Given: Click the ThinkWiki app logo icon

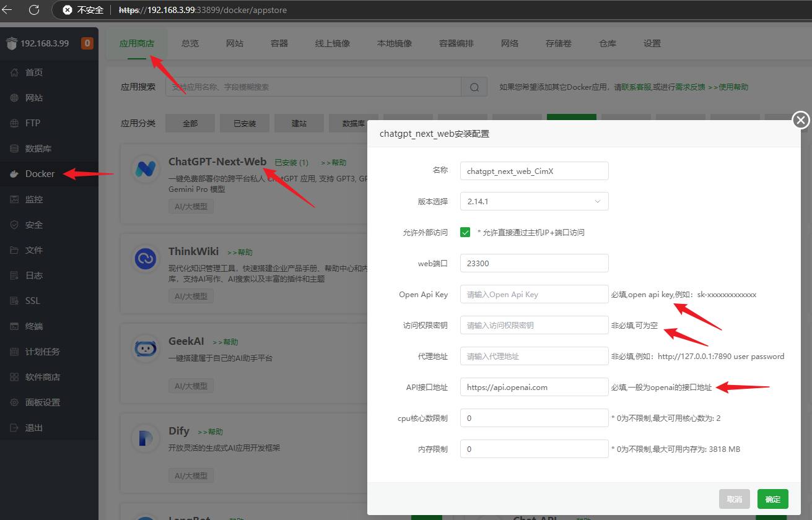Looking at the screenshot, I should 146,259.
